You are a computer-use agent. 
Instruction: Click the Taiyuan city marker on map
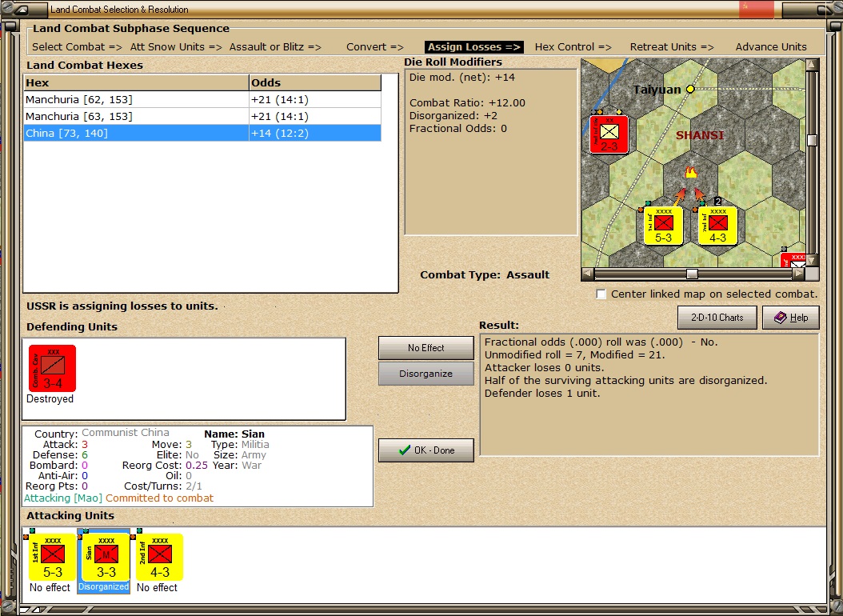(x=690, y=89)
